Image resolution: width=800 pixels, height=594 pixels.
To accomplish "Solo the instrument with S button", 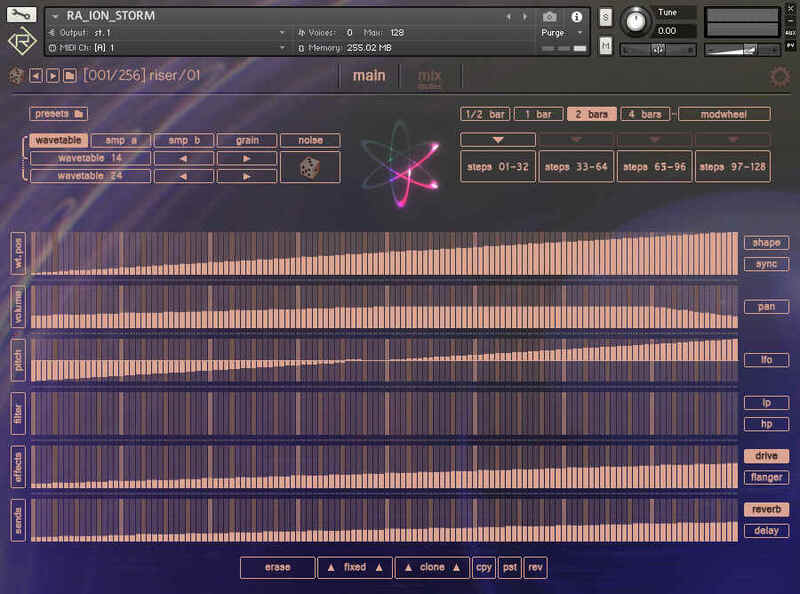I will pyautogui.click(x=606, y=18).
